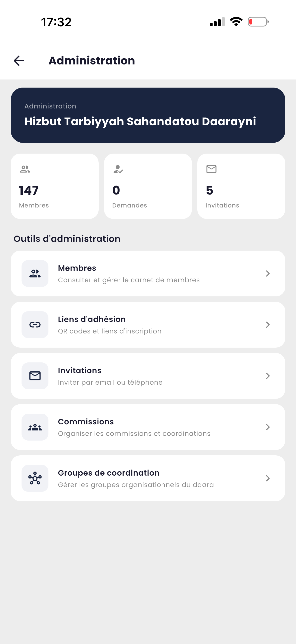The height and width of the screenshot is (644, 296).
Task: Click the members icon in the 147 stat card
Action: [x=25, y=169]
